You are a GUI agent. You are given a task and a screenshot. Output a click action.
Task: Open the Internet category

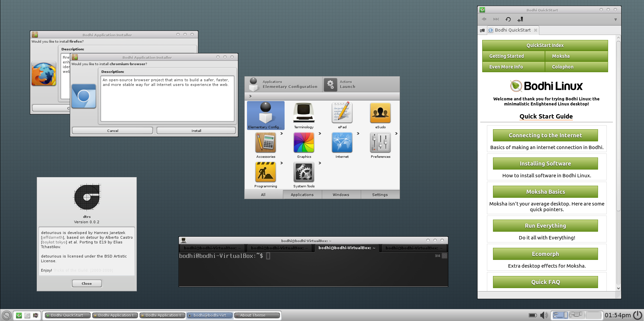coord(342,145)
